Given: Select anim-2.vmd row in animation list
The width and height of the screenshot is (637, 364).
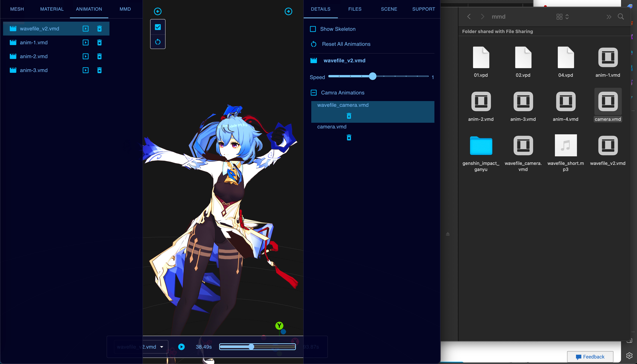Looking at the screenshot, I should (x=56, y=56).
